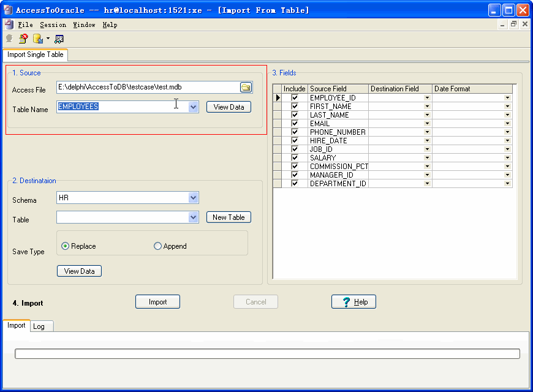Open Date Format dropdown for HIRE_DATE
Image resolution: width=533 pixels, height=392 pixels.
coord(507,140)
